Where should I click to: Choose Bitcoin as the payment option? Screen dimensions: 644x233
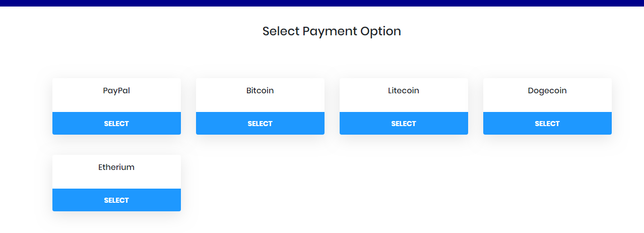click(260, 124)
